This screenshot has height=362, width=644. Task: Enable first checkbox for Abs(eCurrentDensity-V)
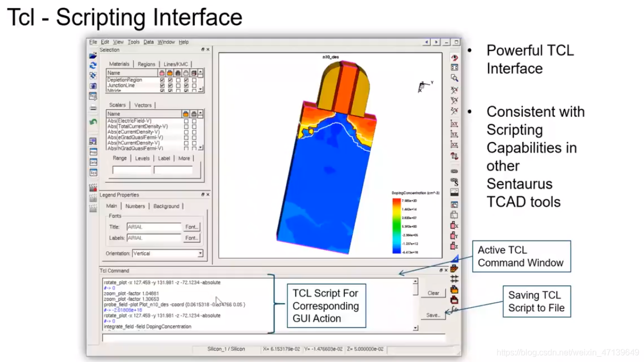(186, 132)
